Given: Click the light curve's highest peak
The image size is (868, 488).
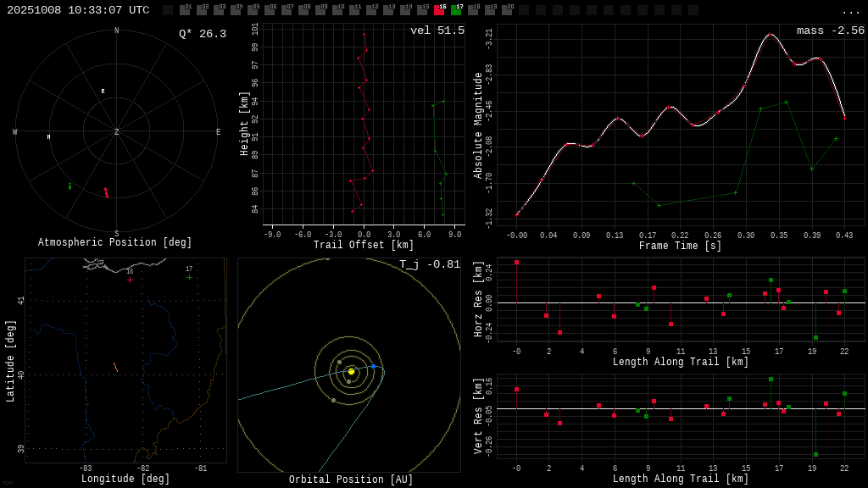Looking at the screenshot, I should (x=770, y=34).
